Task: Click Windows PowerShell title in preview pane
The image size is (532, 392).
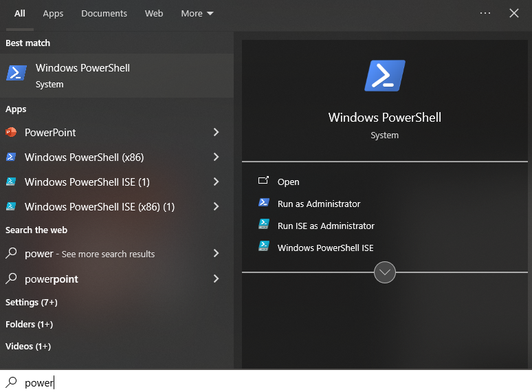Action: click(385, 118)
